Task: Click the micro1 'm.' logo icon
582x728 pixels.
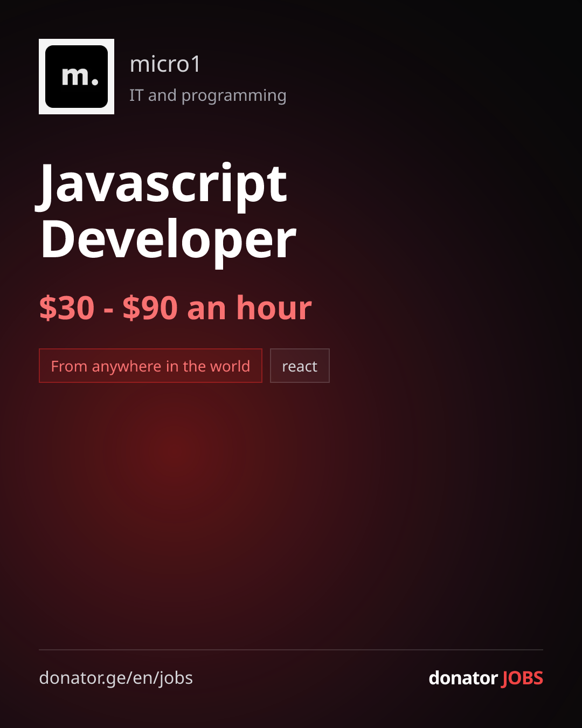Action: coord(77,77)
